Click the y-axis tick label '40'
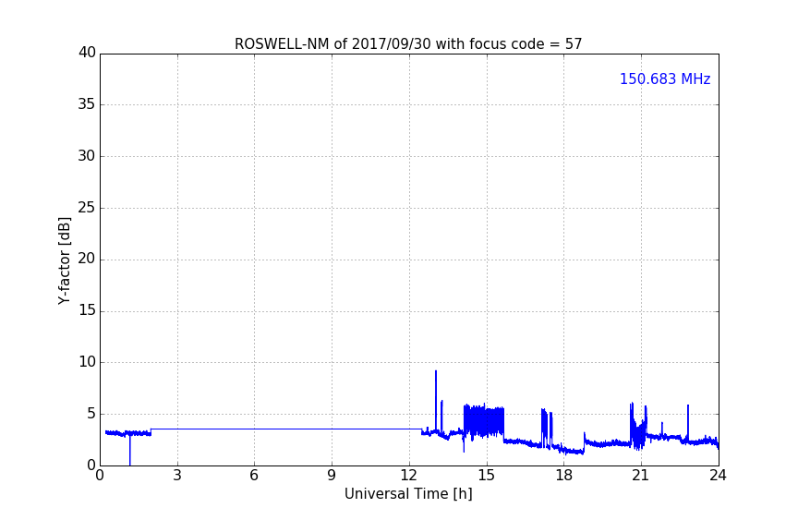The width and height of the screenshot is (798, 532). pos(87,53)
